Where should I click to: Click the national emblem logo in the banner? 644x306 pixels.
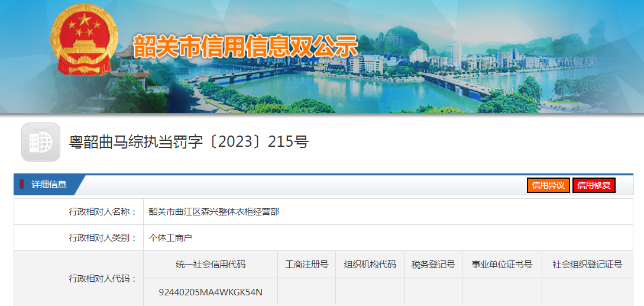pyautogui.click(x=83, y=41)
